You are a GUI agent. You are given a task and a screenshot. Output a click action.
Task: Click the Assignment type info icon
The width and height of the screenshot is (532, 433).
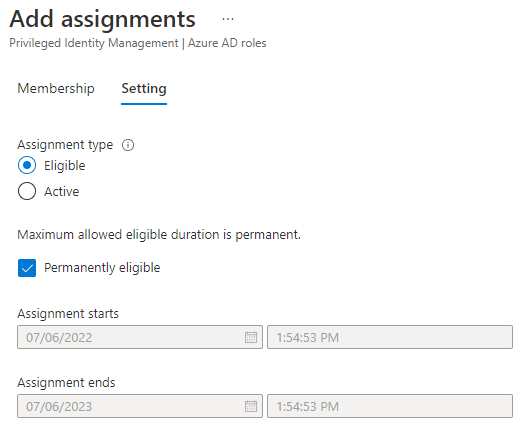pos(128,145)
